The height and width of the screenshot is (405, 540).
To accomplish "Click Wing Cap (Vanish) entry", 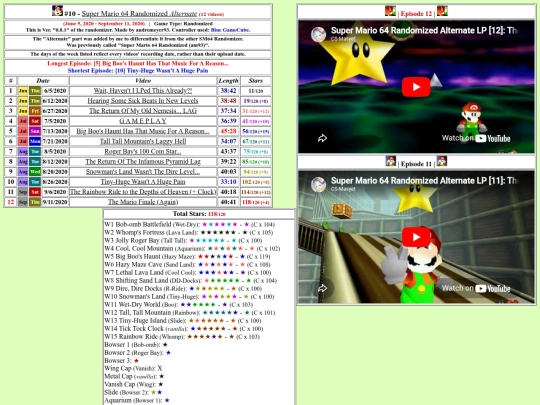I will coord(133,368).
